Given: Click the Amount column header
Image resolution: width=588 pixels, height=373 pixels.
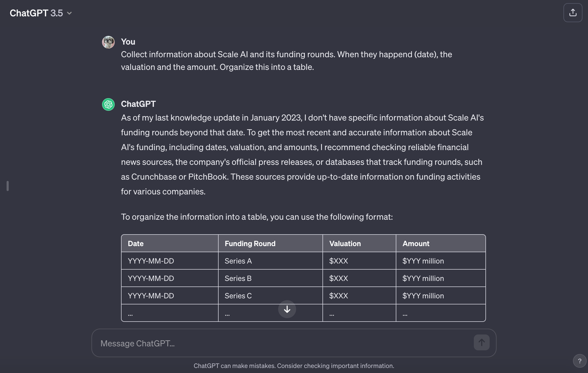Looking at the screenshot, I should (x=441, y=243).
